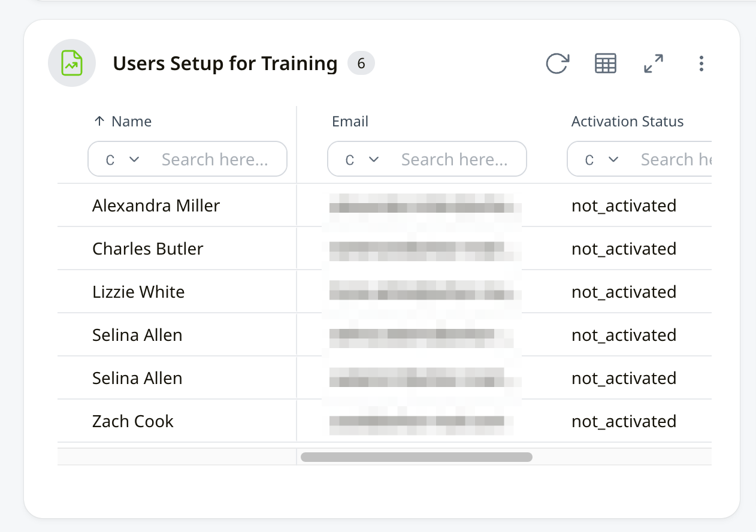
Task: Focus the Email column search field
Action: pyautogui.click(x=455, y=159)
